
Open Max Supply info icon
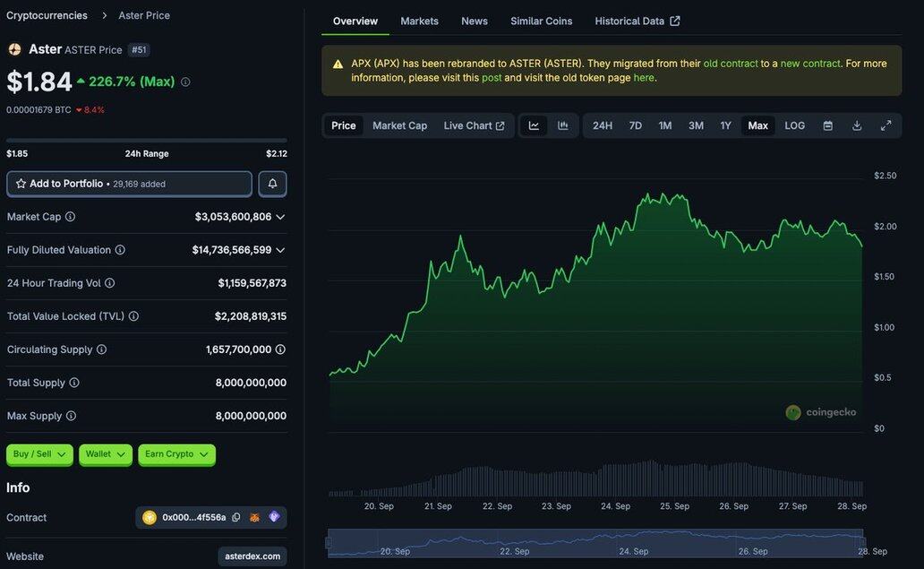pyautogui.click(x=72, y=416)
